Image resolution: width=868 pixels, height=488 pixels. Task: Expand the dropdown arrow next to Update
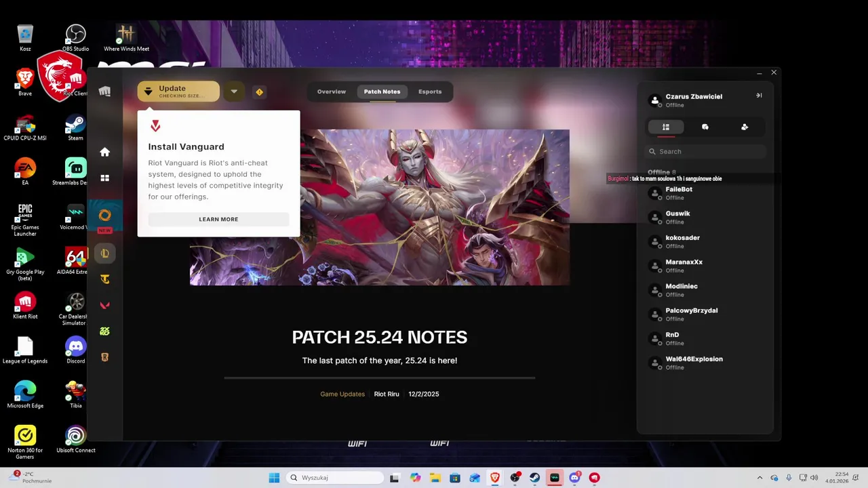click(234, 91)
